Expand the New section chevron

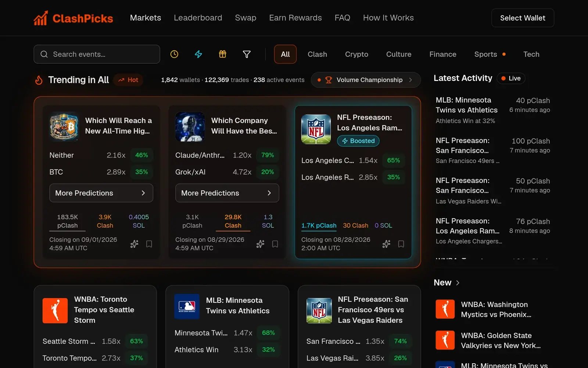[458, 283]
